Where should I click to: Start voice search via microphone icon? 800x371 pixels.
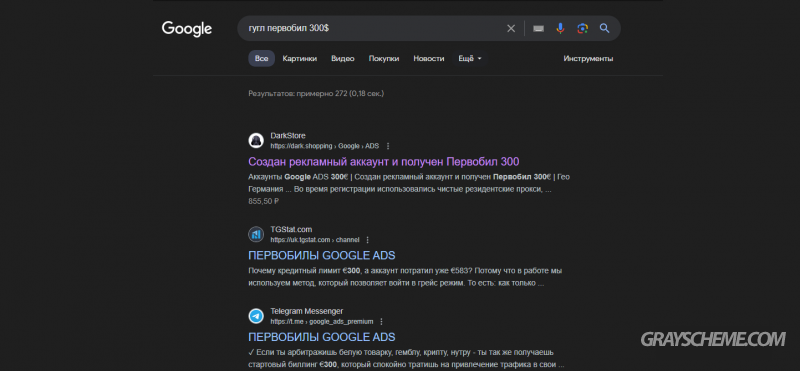[x=560, y=29]
